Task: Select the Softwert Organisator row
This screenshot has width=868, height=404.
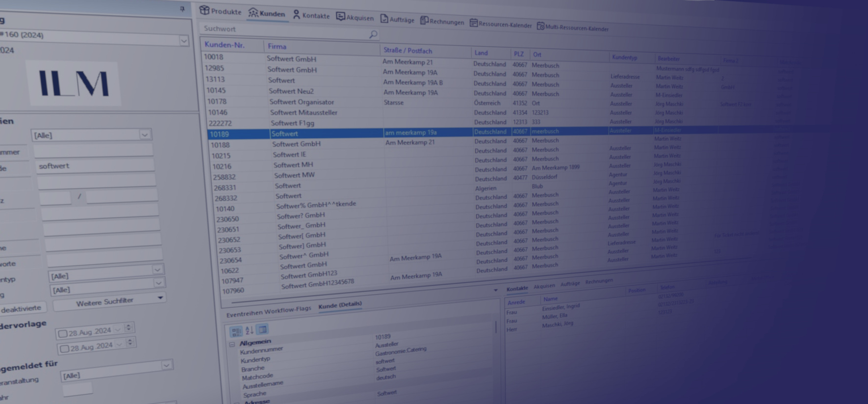Action: click(302, 102)
